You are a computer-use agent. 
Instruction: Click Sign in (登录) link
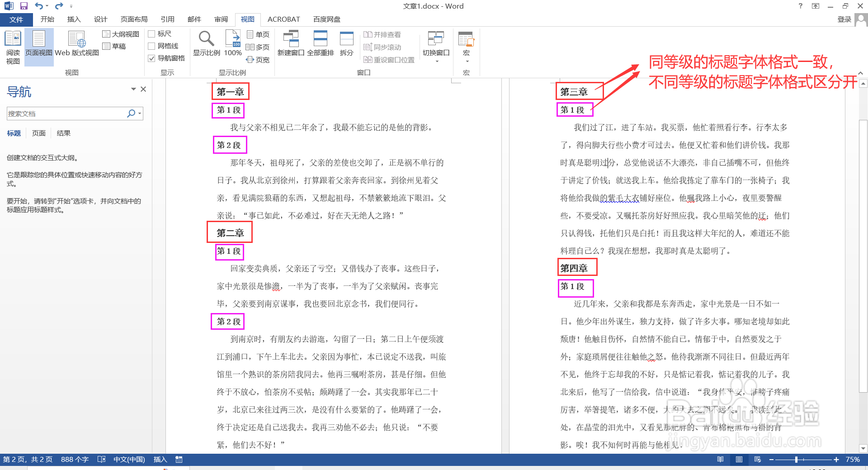point(844,19)
